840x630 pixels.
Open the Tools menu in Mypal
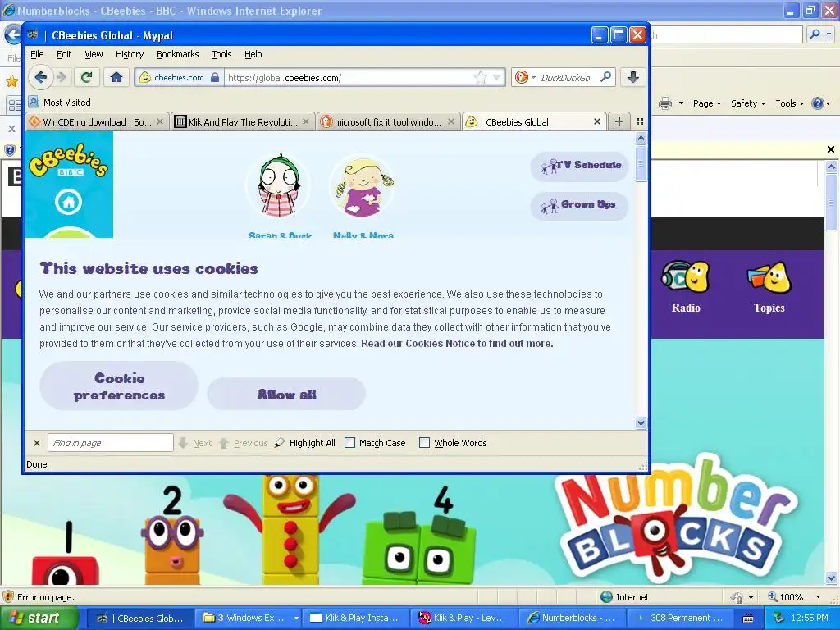point(221,54)
